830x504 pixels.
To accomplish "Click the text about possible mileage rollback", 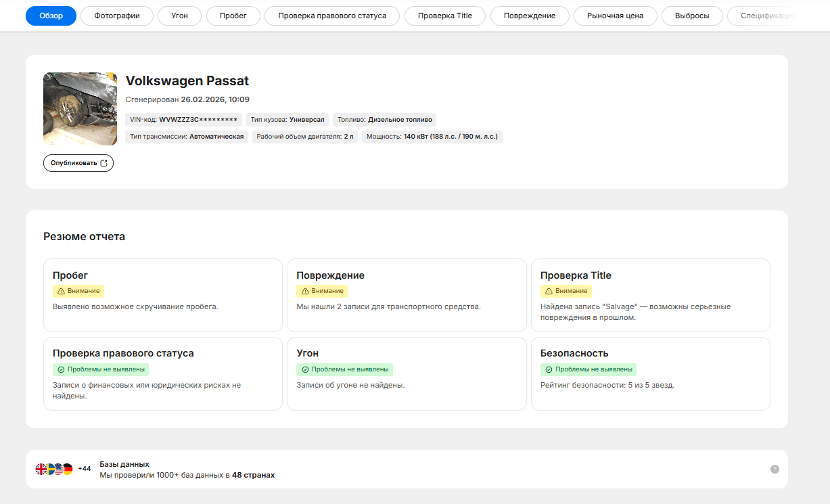I will [135, 306].
